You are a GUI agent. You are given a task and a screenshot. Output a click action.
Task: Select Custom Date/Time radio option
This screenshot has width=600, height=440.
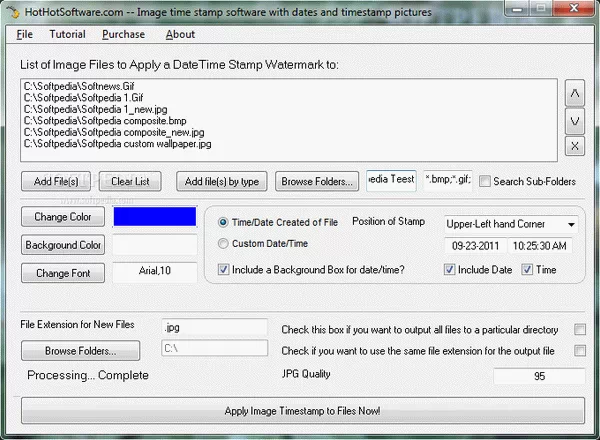click(223, 244)
